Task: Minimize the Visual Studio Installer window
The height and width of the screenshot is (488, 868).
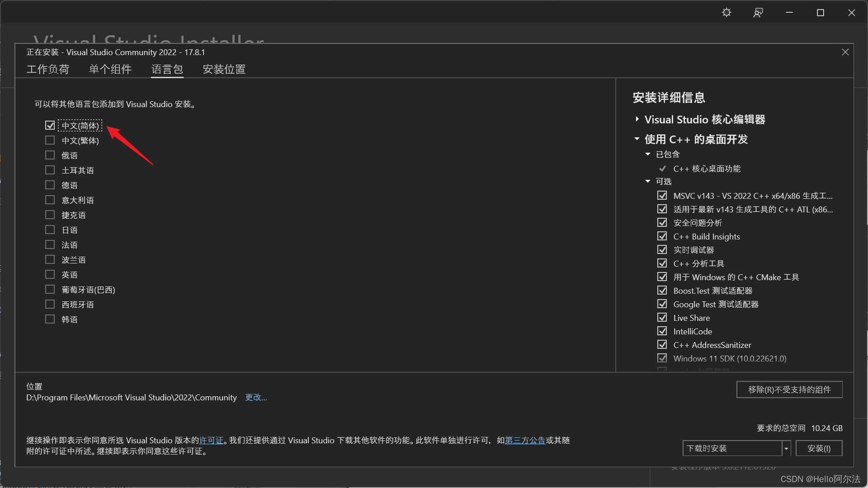Action: point(789,13)
